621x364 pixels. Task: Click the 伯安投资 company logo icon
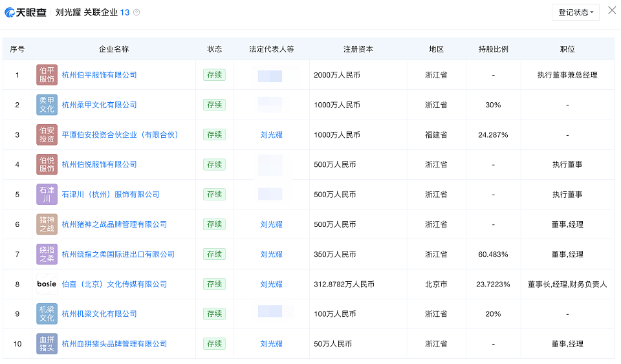point(47,134)
